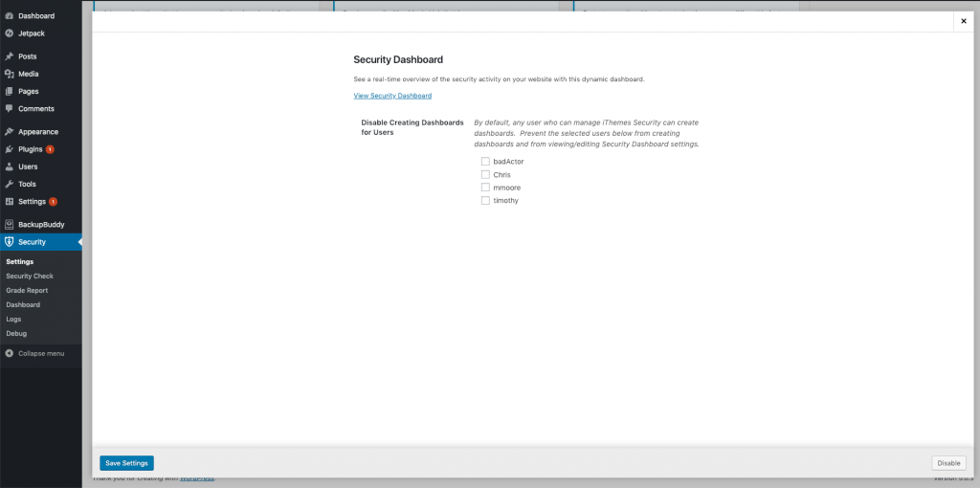Image resolution: width=980 pixels, height=488 pixels.
Task: Open the Debug submenu entry
Action: [x=16, y=334]
